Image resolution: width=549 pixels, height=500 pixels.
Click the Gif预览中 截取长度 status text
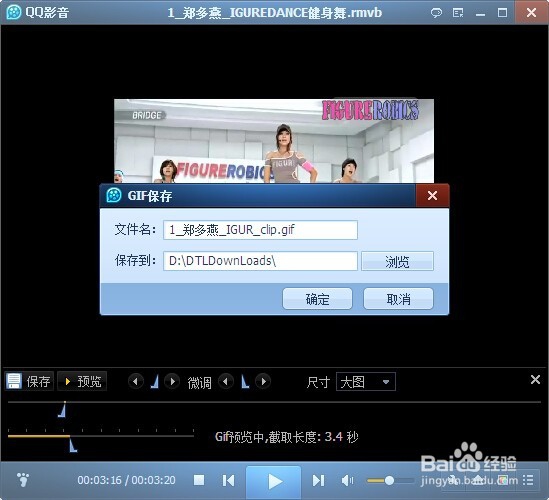286,437
